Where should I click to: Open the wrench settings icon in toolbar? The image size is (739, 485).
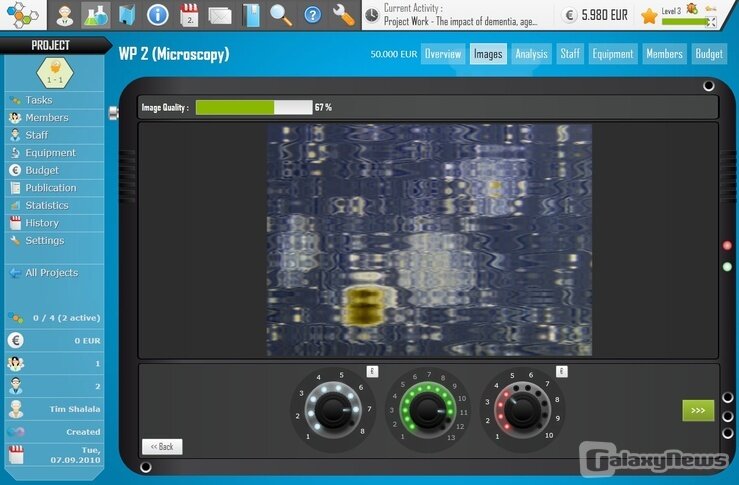point(343,15)
